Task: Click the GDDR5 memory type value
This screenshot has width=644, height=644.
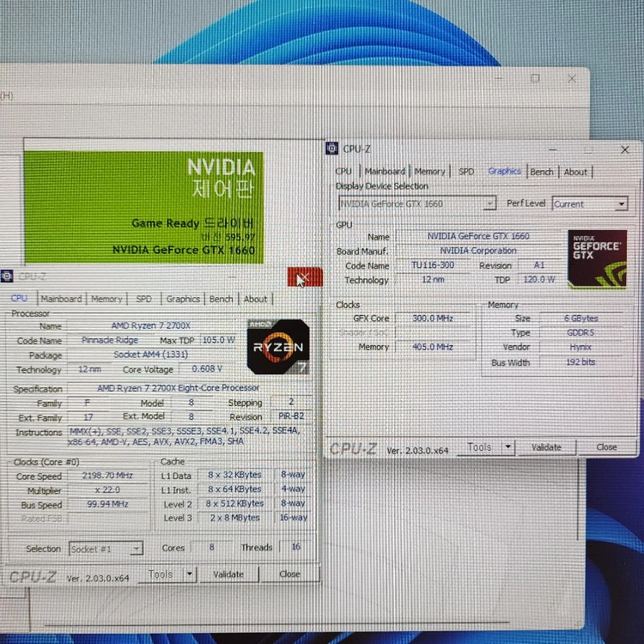Action: 580,332
